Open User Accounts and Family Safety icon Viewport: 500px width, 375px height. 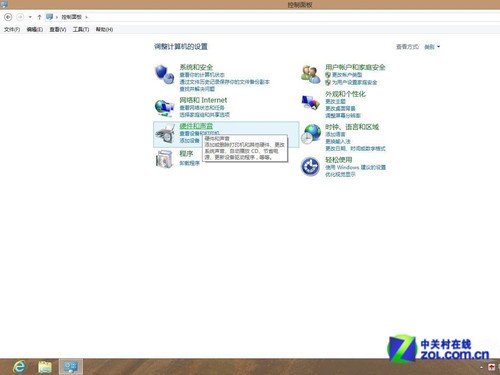[311, 74]
